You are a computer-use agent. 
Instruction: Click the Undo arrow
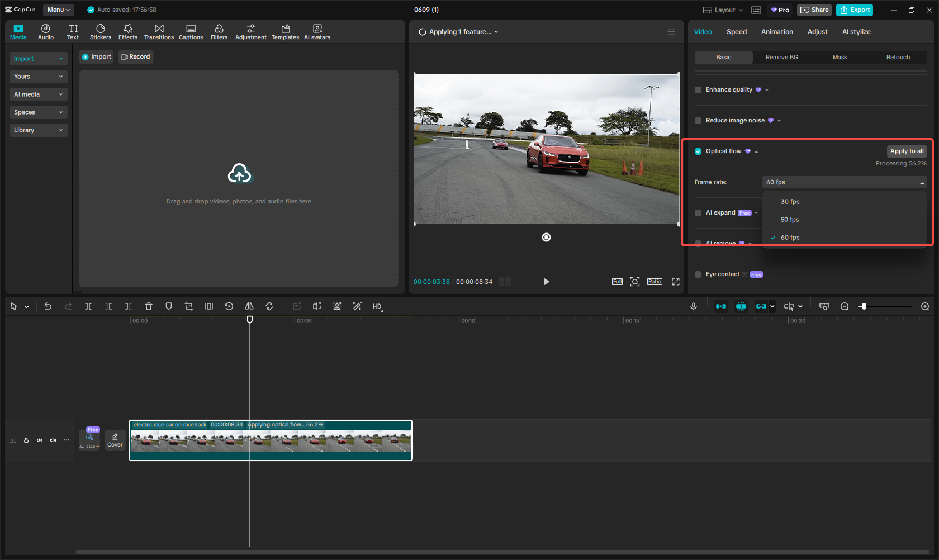pyautogui.click(x=48, y=306)
